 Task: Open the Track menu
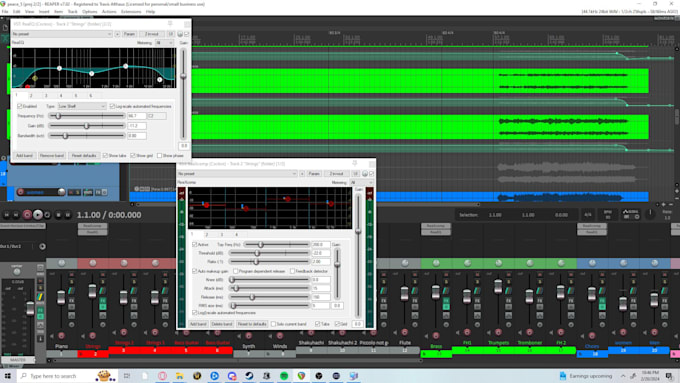coord(72,12)
